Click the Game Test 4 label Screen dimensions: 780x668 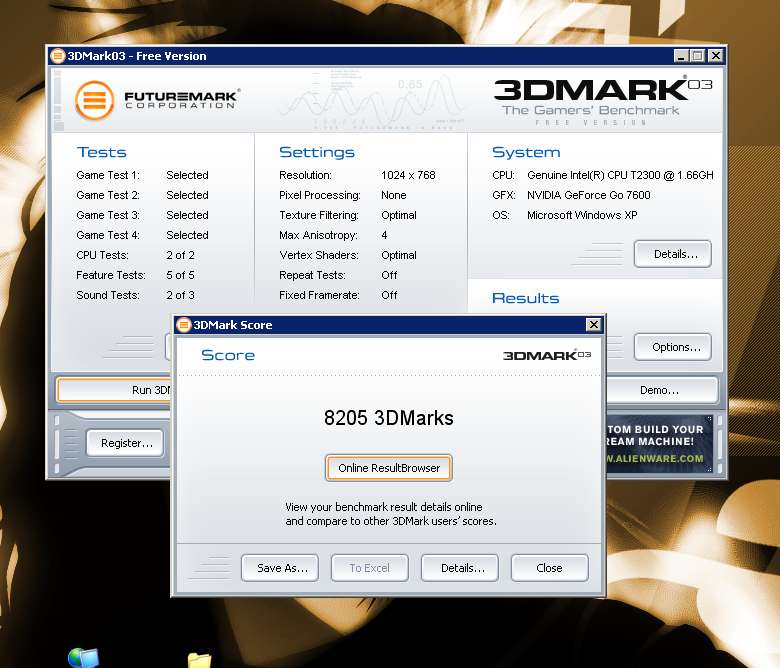coord(108,235)
